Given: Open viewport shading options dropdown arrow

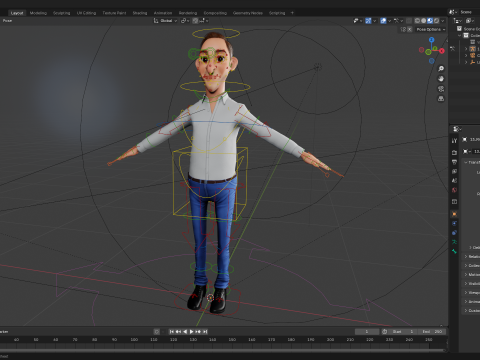Looking at the screenshot, I should 443,21.
